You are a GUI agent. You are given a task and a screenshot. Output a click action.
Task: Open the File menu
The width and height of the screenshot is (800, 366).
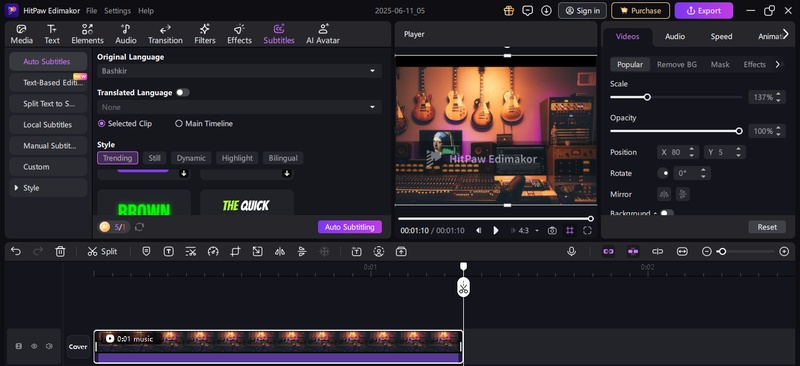91,11
